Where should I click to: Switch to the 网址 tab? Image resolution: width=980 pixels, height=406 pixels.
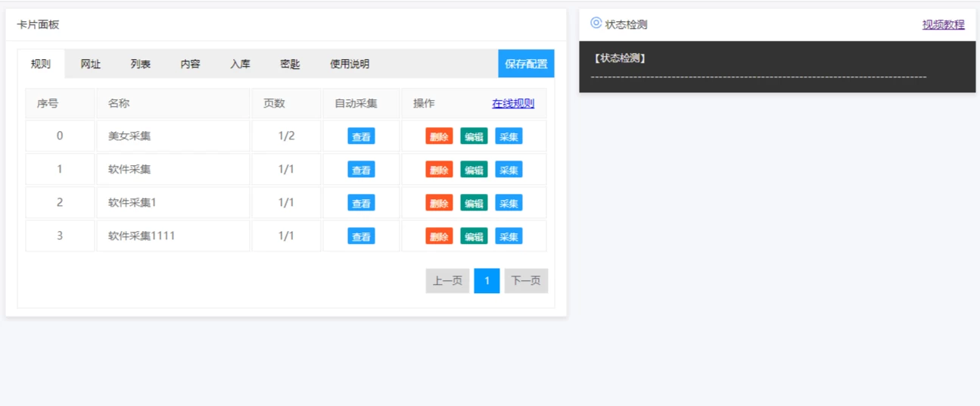click(x=91, y=64)
